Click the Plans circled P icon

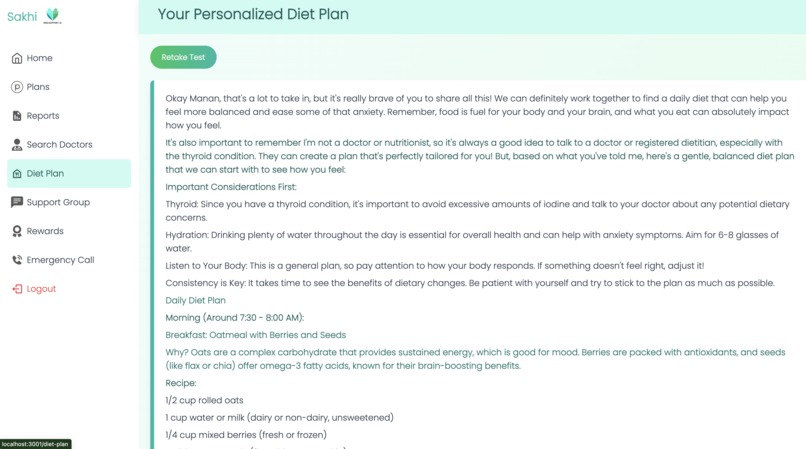click(x=17, y=87)
